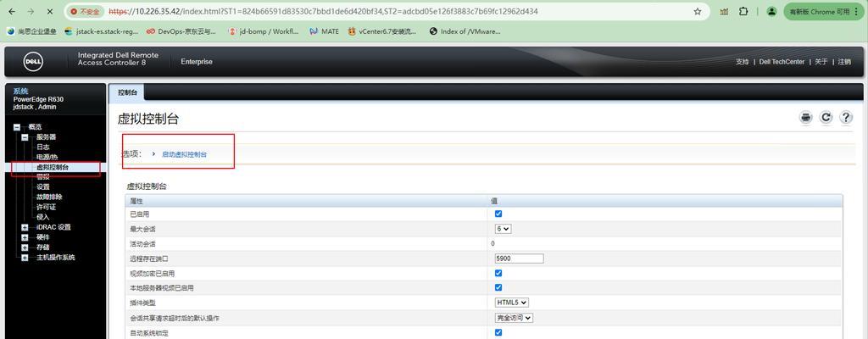Image resolution: width=868 pixels, height=339 pixels.
Task: Expand the 主机操作系统 tree node
Action: pos(25,258)
